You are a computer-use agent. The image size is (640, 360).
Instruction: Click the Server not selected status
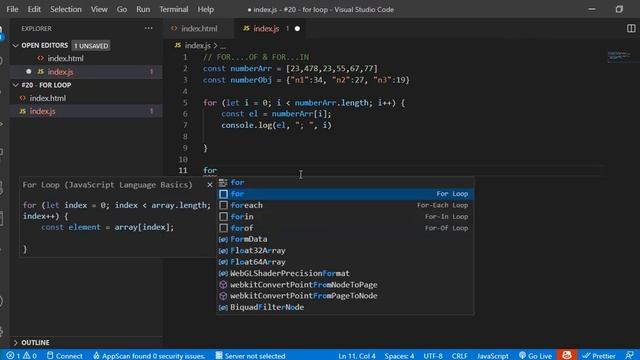coord(250,356)
